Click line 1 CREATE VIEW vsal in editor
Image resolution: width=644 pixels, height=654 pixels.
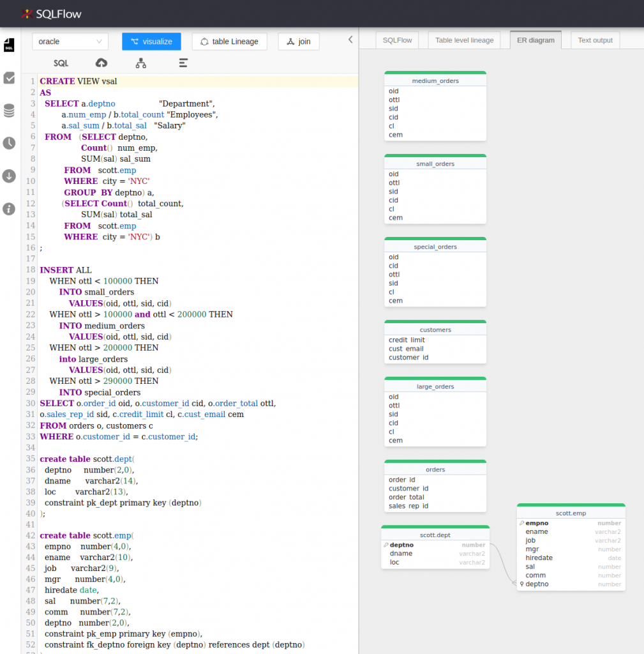[x=79, y=81]
